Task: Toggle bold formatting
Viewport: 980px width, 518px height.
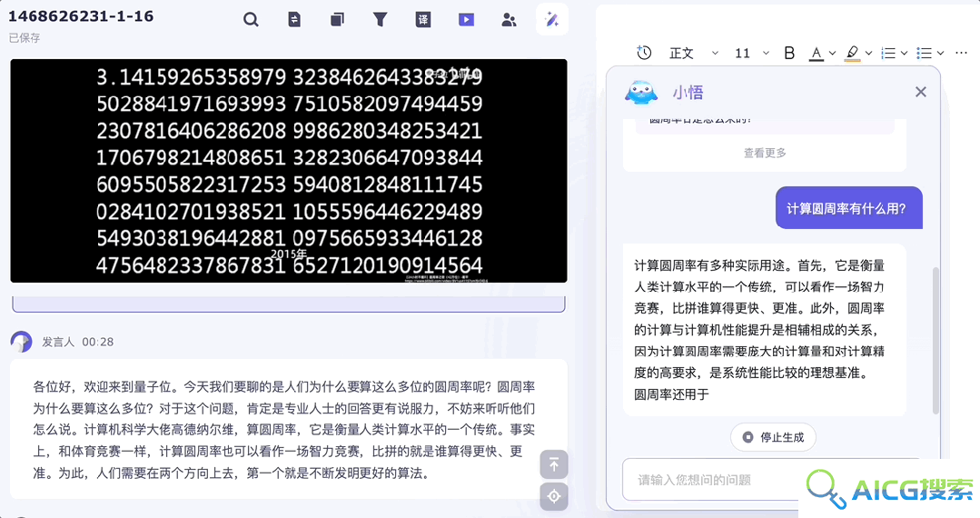Action: pyautogui.click(x=789, y=54)
